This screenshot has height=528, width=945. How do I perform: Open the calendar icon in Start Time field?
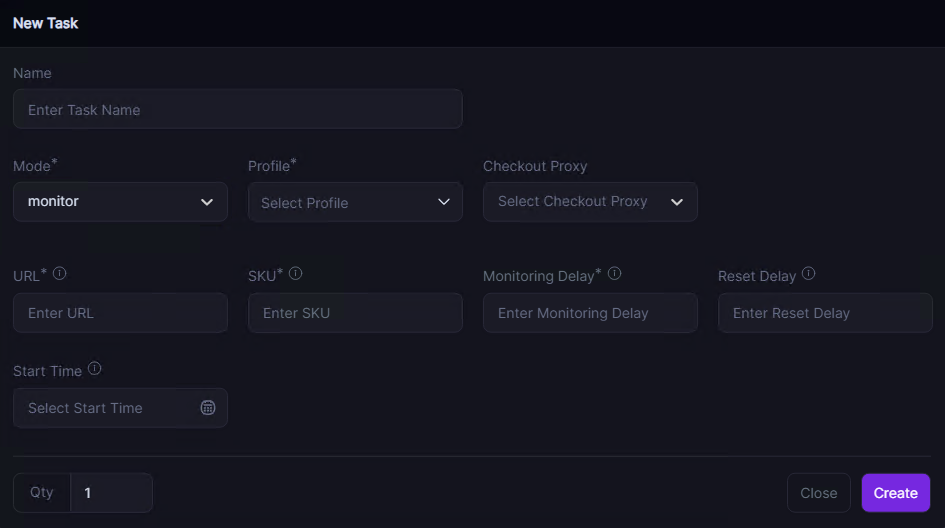coord(208,408)
